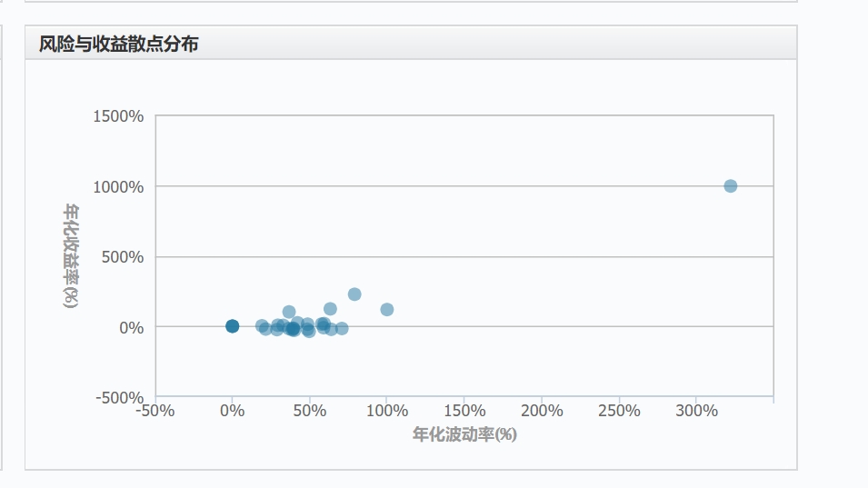Click the 1500% y-axis label
868x488 pixels.
point(118,116)
